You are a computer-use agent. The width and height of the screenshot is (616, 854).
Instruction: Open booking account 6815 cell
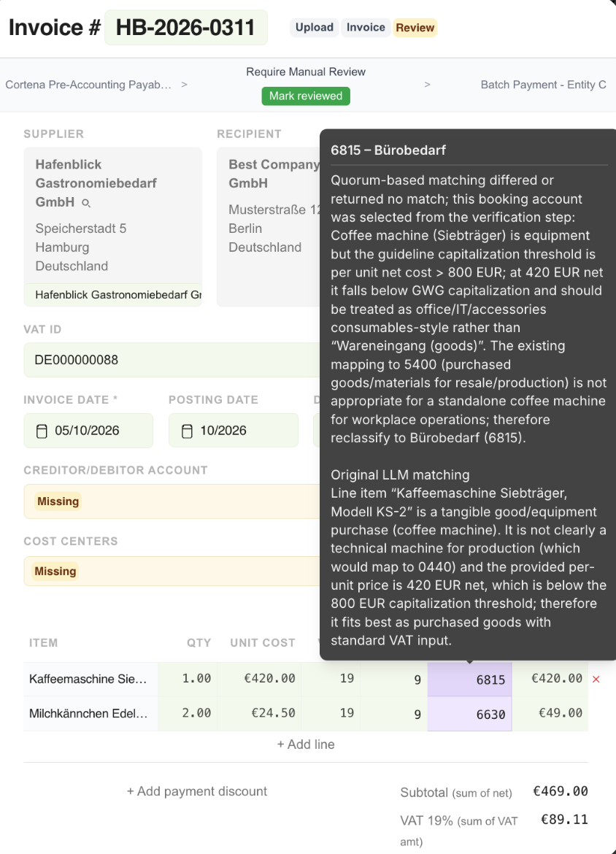469,680
